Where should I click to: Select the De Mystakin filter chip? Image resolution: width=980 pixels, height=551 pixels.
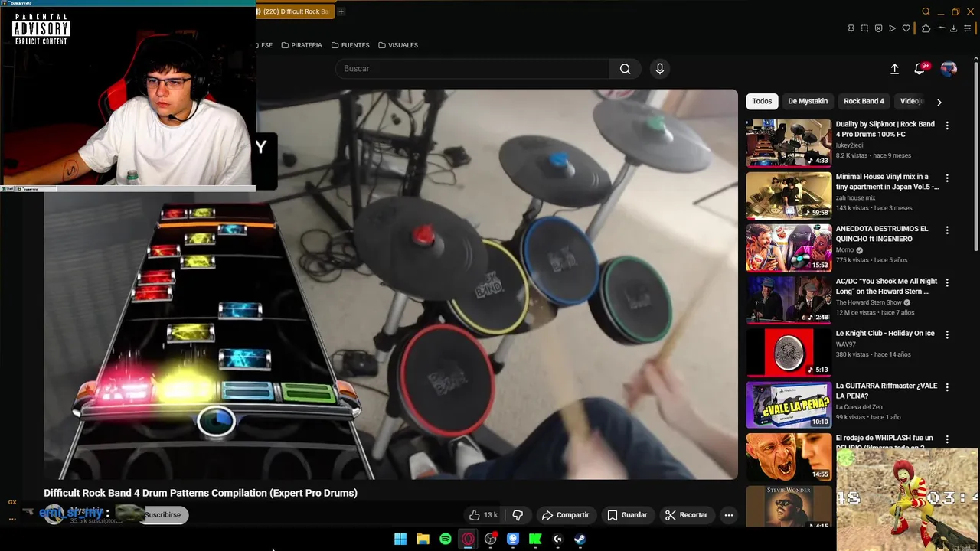pyautogui.click(x=808, y=101)
